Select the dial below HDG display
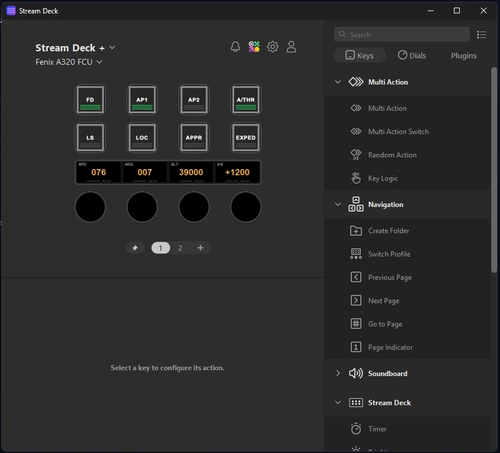 coord(142,207)
